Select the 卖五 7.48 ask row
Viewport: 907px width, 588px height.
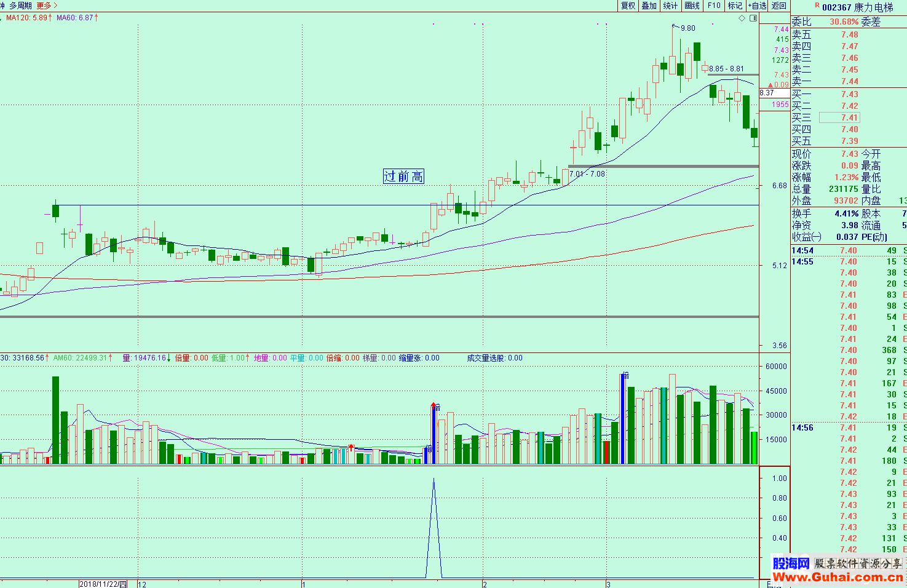pyautogui.click(x=849, y=35)
